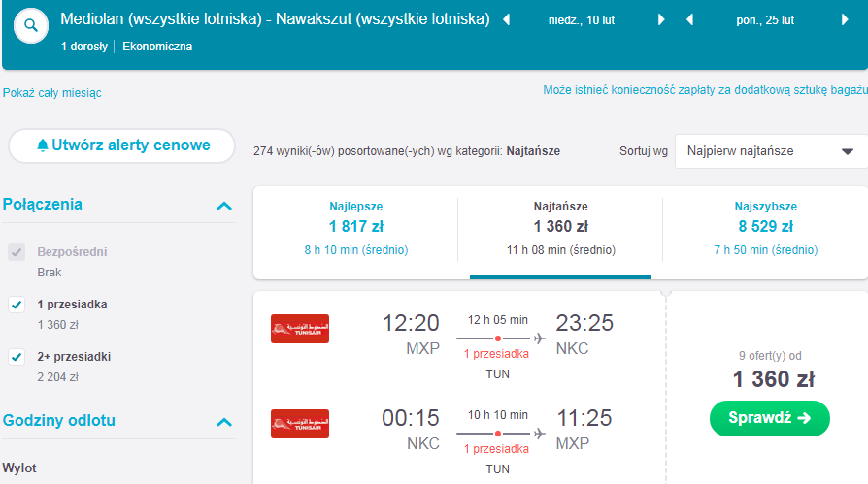Click the return date pon., 25 lut

[765, 20]
